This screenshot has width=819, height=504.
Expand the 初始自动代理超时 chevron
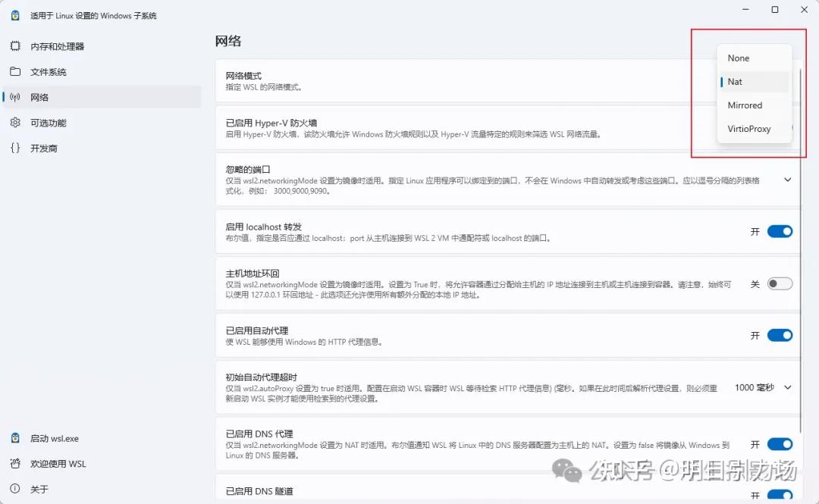pos(788,387)
